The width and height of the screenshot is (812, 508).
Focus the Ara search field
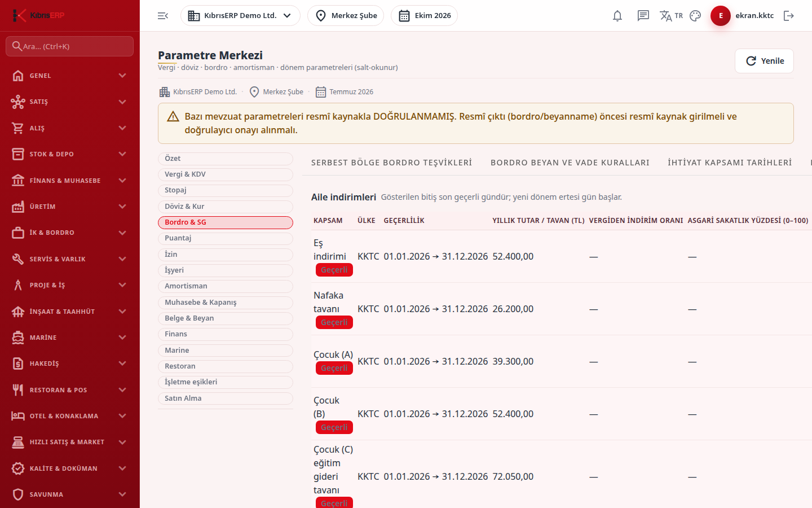(x=70, y=46)
